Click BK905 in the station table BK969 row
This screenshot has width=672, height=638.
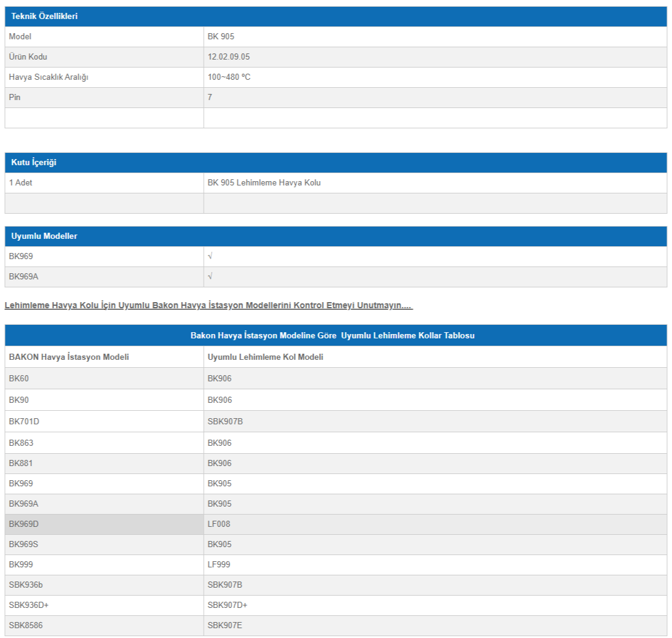220,484
